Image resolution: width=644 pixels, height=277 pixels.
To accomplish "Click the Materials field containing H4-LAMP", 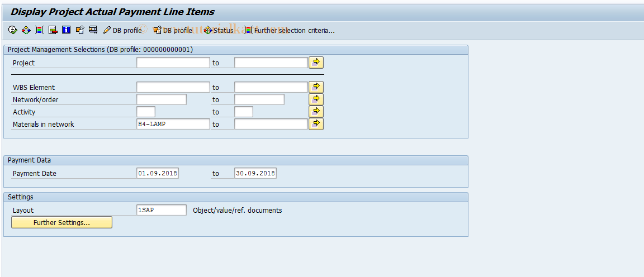I will pyautogui.click(x=173, y=124).
